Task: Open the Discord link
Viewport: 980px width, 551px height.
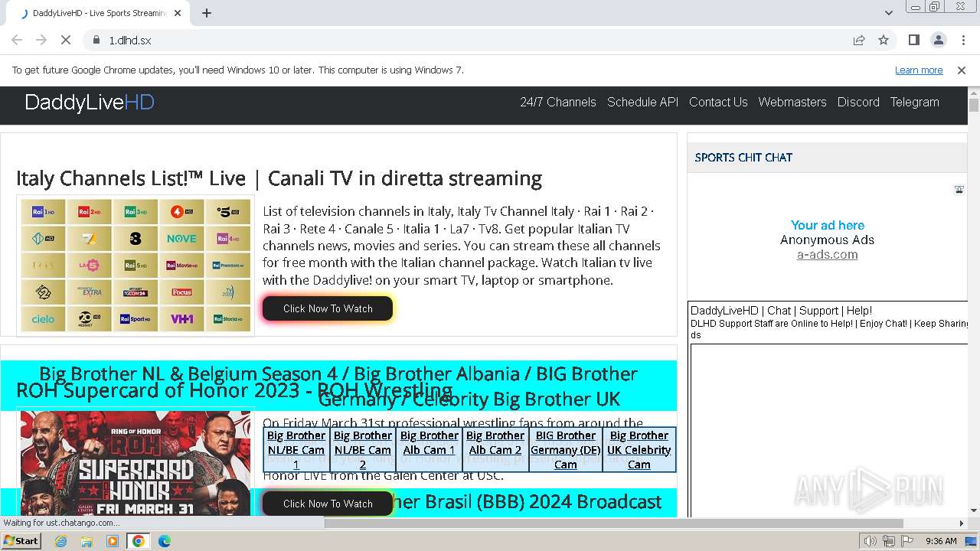Action: 858,102
